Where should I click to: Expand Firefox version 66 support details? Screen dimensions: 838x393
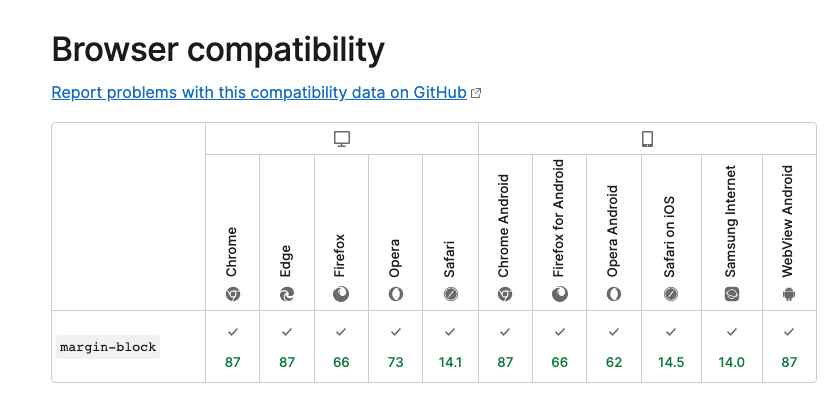[x=341, y=346]
